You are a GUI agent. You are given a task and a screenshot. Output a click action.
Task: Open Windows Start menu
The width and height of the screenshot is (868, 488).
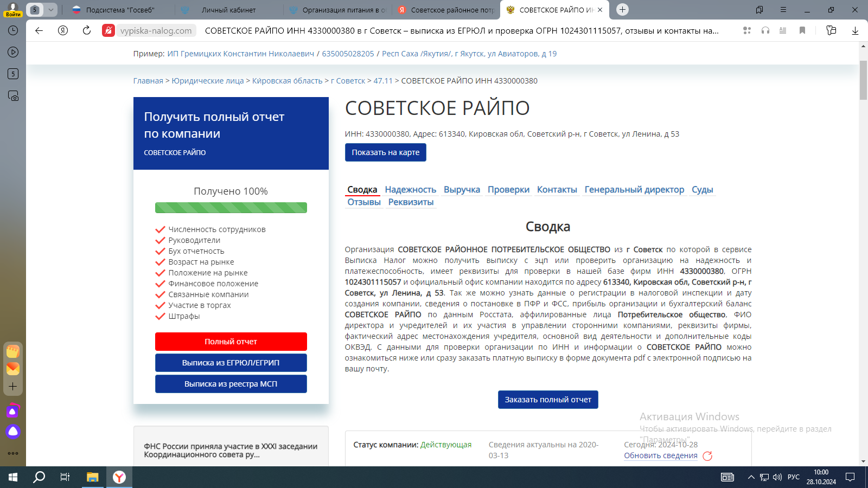tap(13, 477)
